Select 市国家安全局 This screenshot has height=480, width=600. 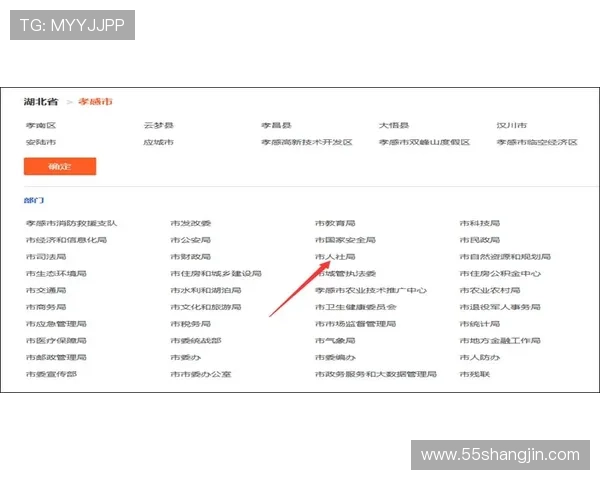point(345,240)
